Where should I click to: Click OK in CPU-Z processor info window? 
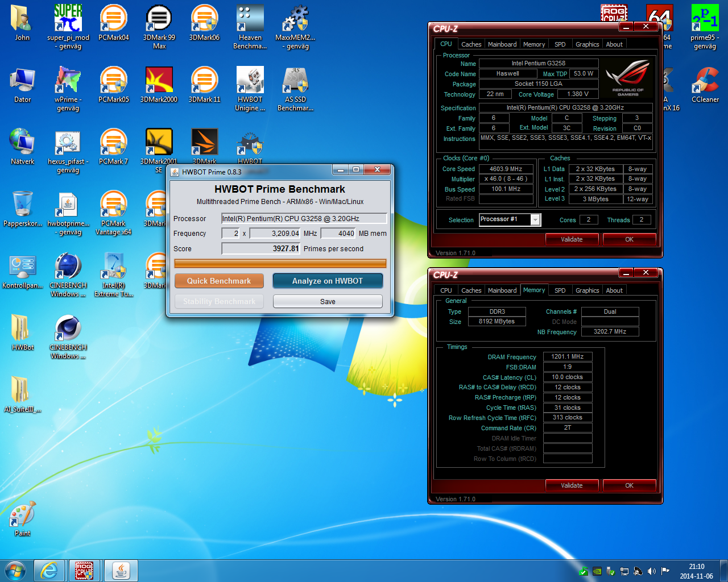[x=629, y=239]
